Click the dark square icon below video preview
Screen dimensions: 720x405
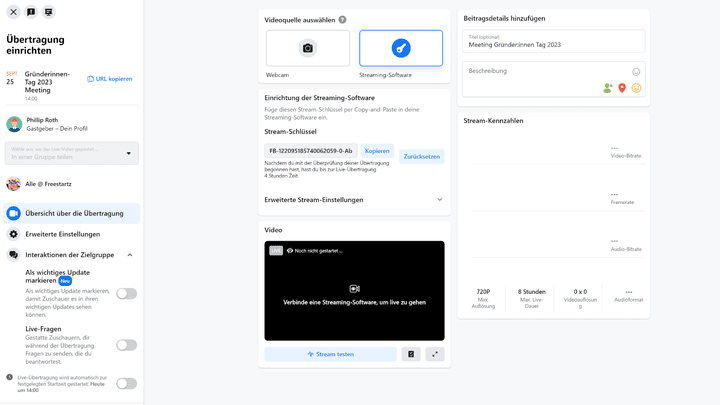(410, 354)
